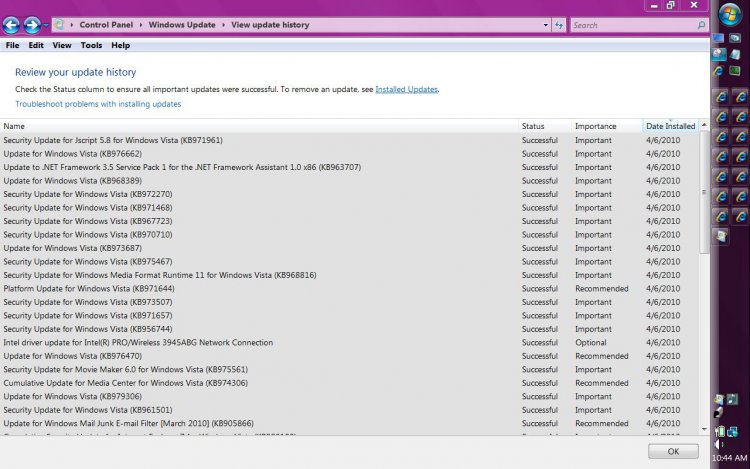Expand the arrow after Windows Update breadcrumb

click(223, 25)
